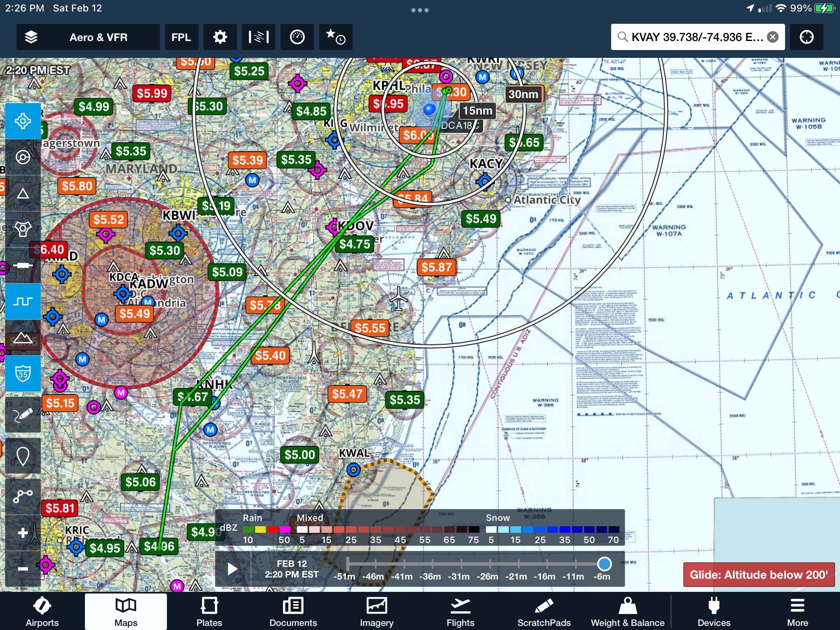The height and width of the screenshot is (630, 840).
Task: Toggle the highway shield 35 overlay
Action: point(23,374)
